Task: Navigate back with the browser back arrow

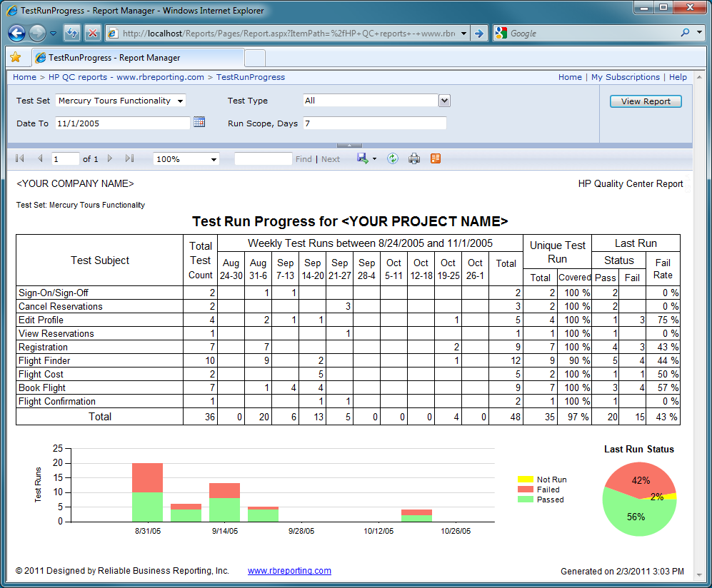Action: (16, 33)
